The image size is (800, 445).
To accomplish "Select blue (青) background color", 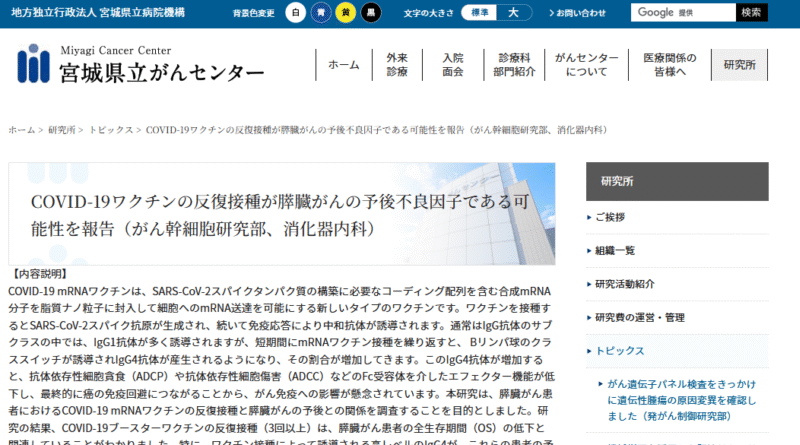I will 320,13.
